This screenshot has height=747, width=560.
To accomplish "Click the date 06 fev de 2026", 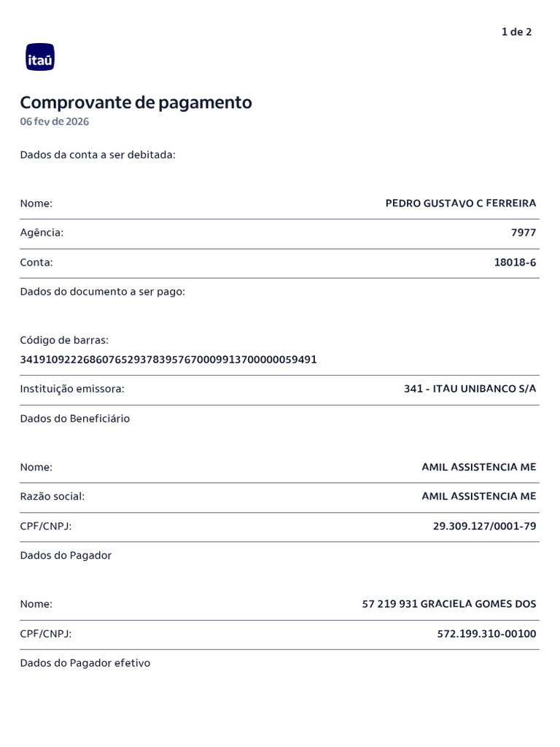I will coord(54,122).
